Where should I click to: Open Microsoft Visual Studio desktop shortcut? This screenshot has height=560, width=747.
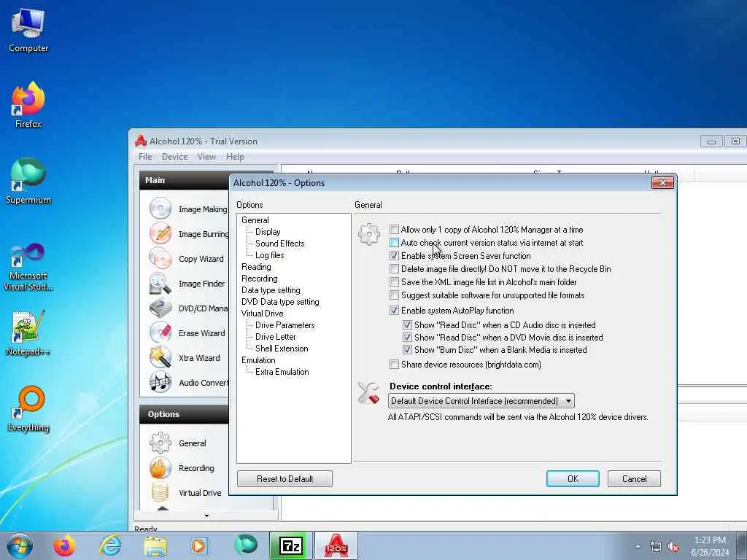28,267
